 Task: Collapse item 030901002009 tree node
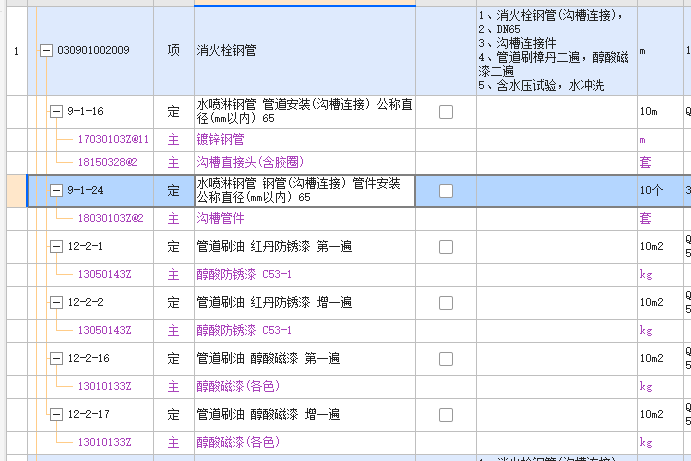click(46, 50)
